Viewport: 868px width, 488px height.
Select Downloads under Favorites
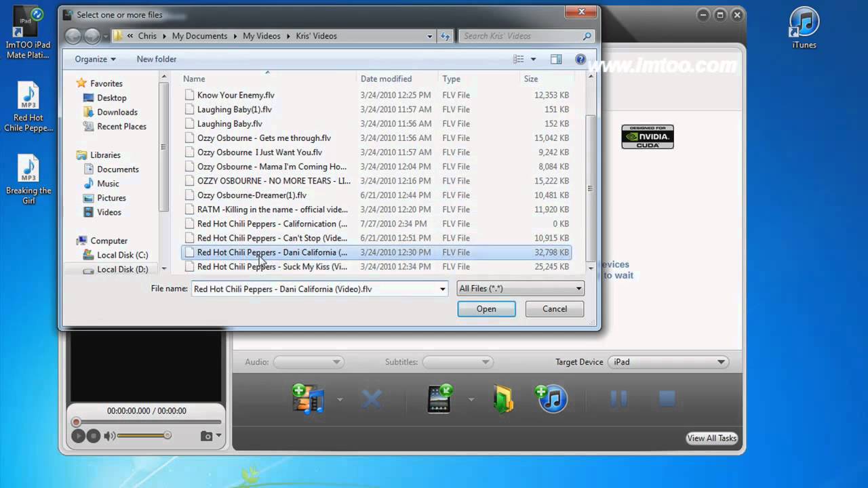[117, 112]
